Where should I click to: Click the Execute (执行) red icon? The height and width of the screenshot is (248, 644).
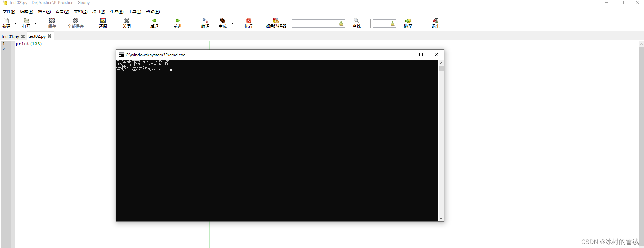249,21
